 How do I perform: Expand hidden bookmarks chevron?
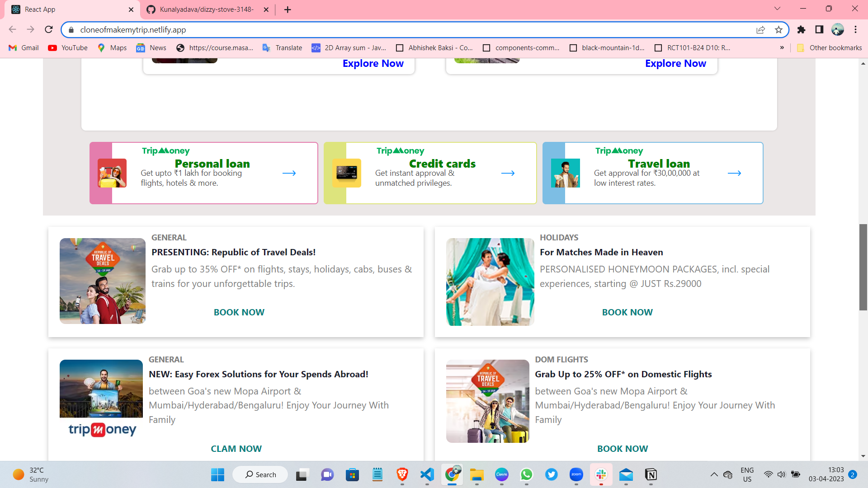point(782,48)
